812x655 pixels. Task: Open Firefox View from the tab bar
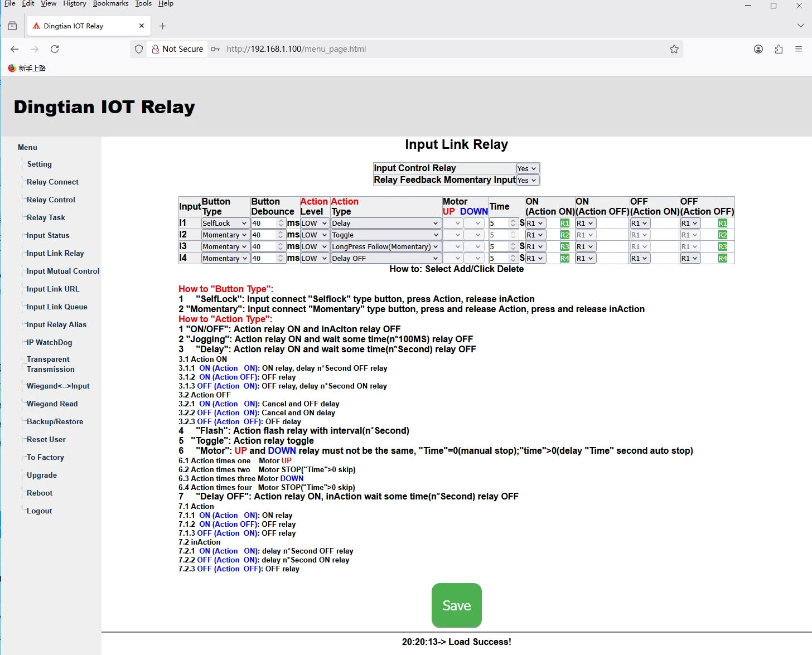[x=12, y=26]
